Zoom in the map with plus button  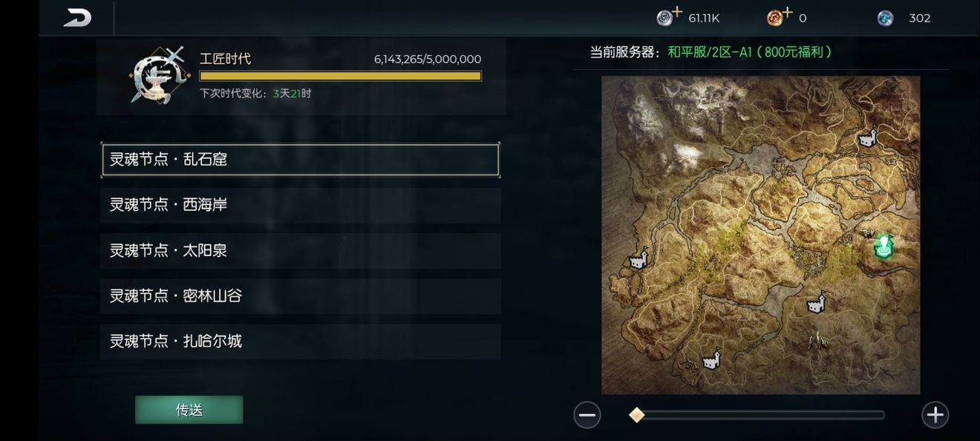tap(935, 414)
